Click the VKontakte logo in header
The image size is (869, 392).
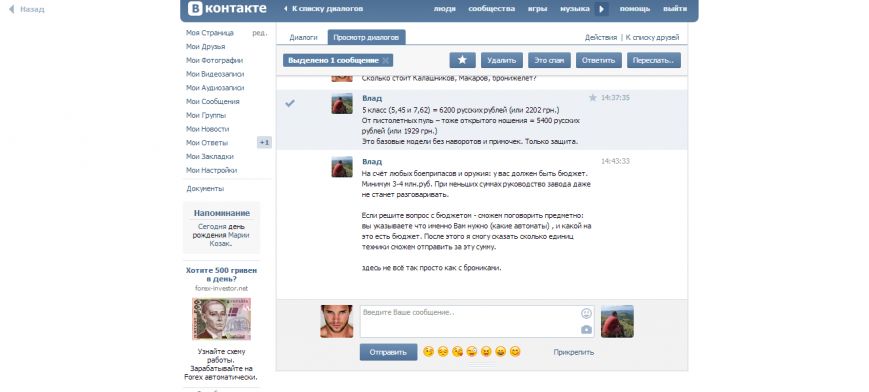[x=227, y=8]
